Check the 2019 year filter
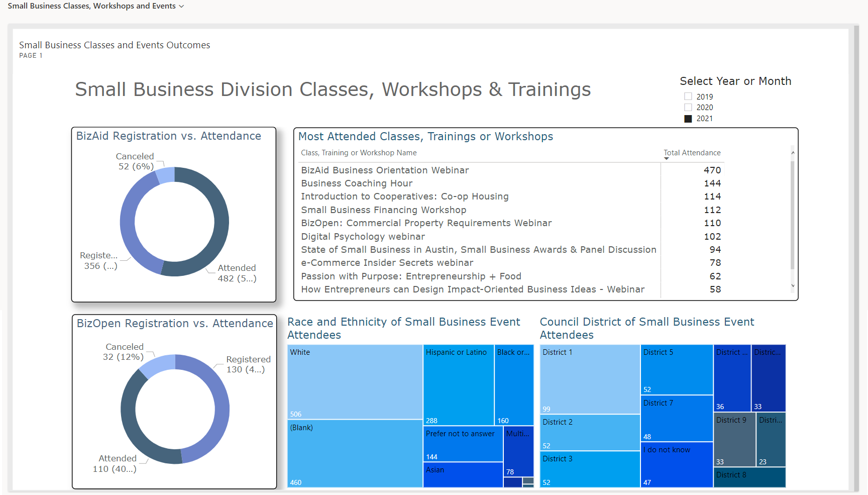 point(688,96)
